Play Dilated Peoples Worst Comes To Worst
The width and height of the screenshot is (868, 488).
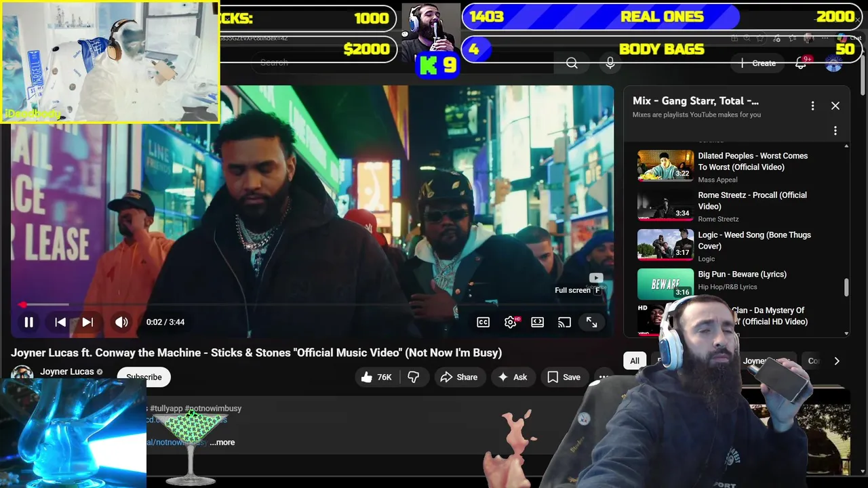point(753,161)
